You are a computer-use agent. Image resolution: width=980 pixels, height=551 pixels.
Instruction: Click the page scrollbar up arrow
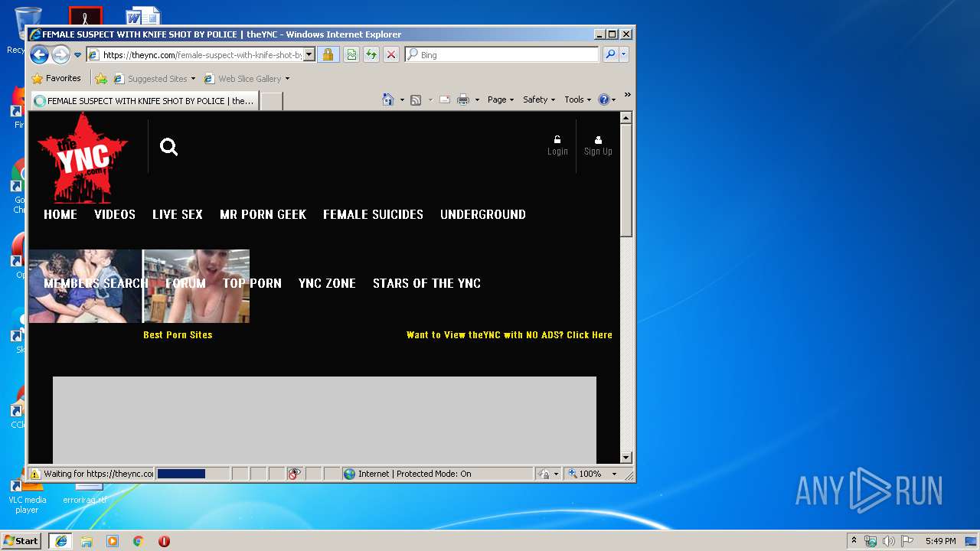(626, 118)
